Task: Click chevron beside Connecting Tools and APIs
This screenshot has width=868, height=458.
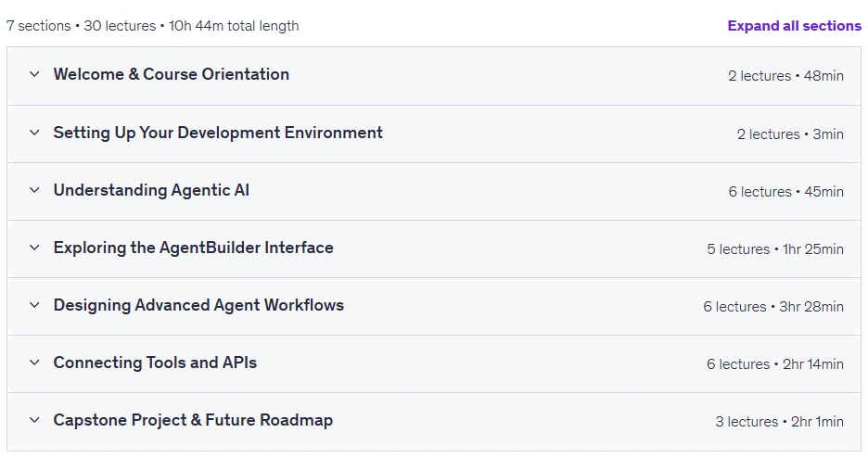Action: click(34, 363)
